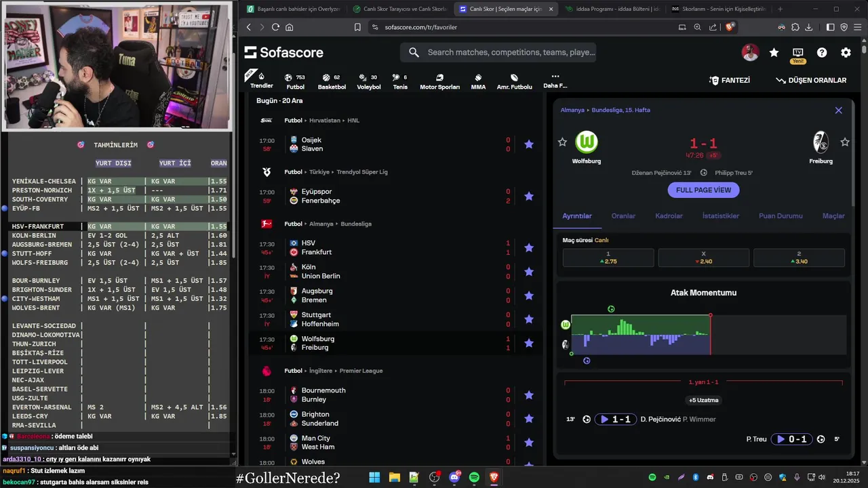Screen dimensions: 868x488
Task: Click the Sofascore logo
Action: coord(283,52)
